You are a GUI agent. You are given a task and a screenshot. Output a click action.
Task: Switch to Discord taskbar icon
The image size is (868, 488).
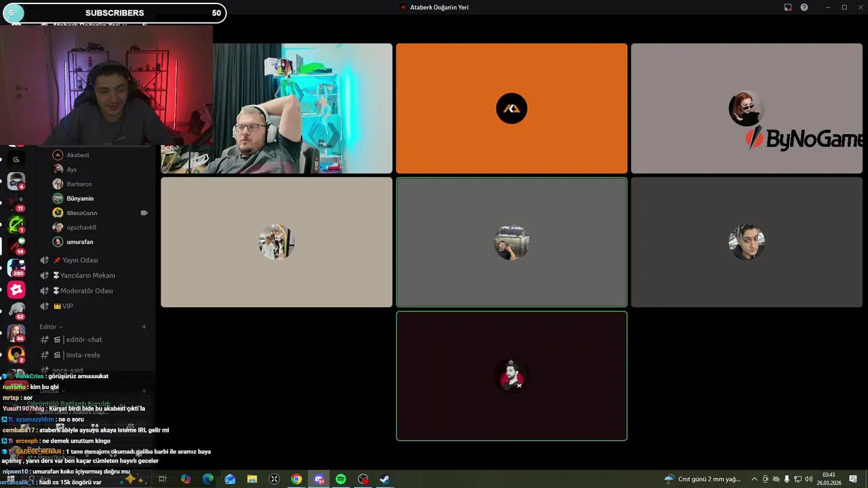point(319,479)
